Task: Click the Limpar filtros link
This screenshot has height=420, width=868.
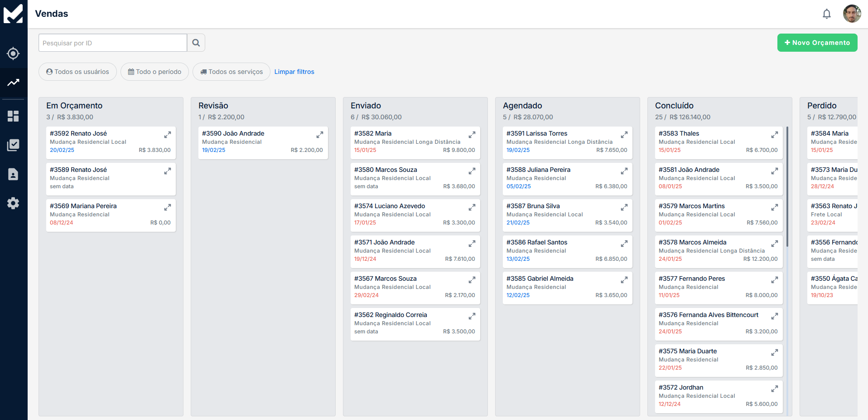Action: 294,71
